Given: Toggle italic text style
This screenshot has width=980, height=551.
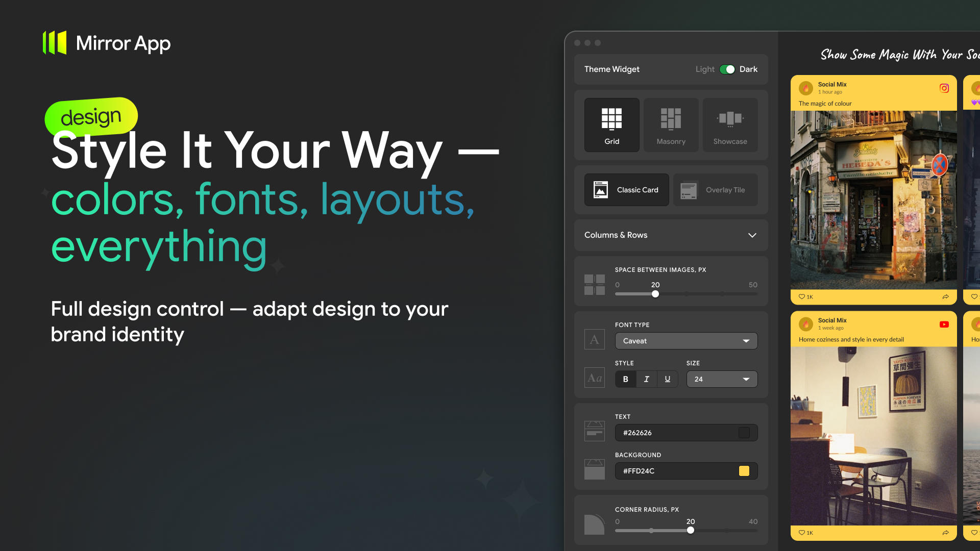Looking at the screenshot, I should (x=647, y=379).
